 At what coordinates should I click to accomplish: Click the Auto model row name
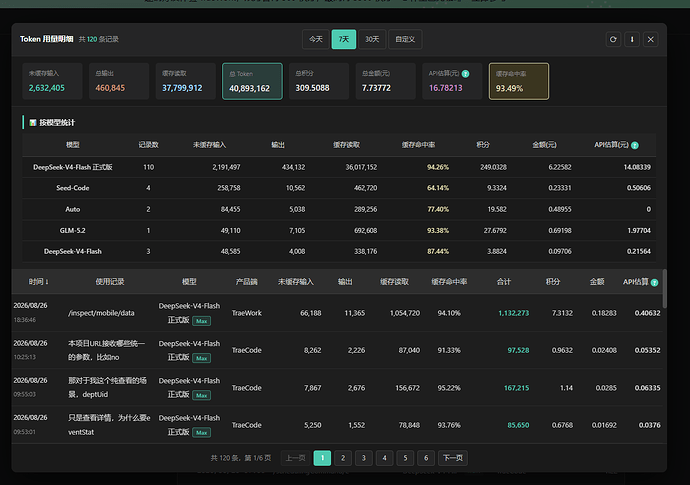(73, 209)
